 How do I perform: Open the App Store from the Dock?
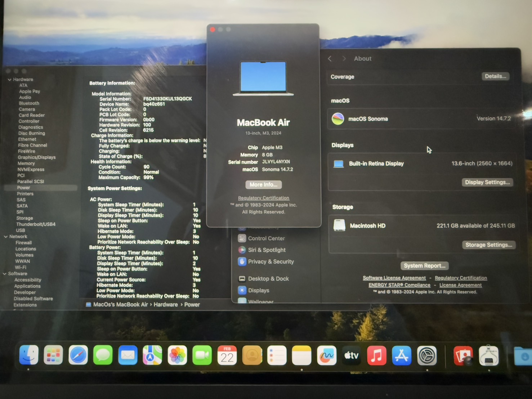coord(401,355)
